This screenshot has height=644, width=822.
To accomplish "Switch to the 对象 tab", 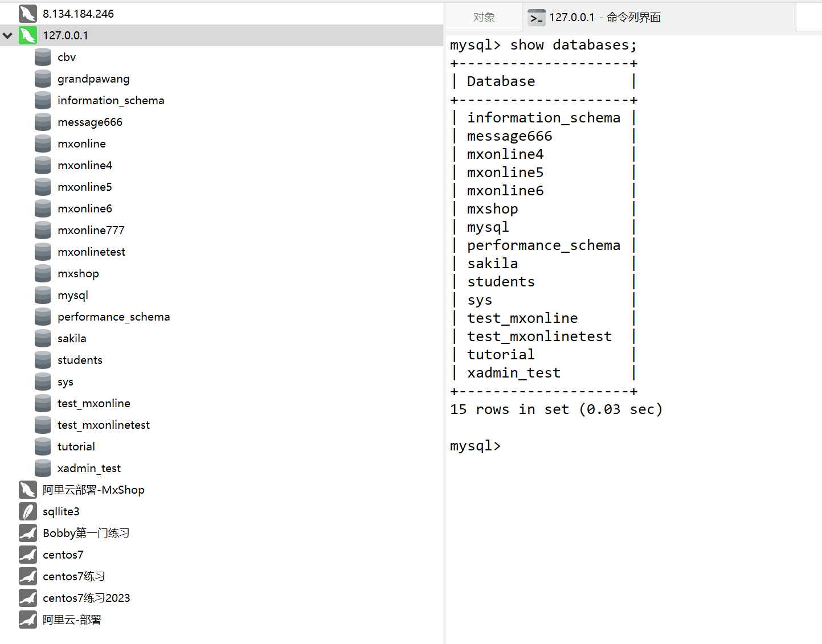I will [484, 18].
